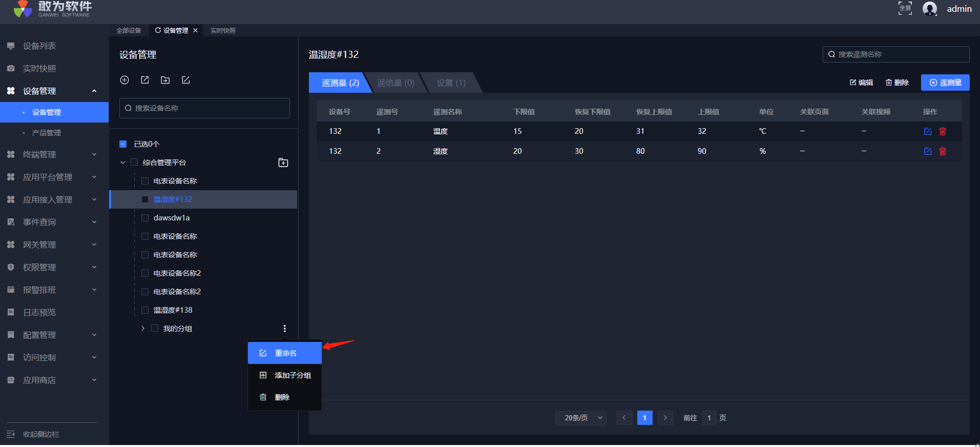Image resolution: width=980 pixels, height=447 pixels.
Task: Choose 添加子分组 from the context menu
Action: click(285, 375)
